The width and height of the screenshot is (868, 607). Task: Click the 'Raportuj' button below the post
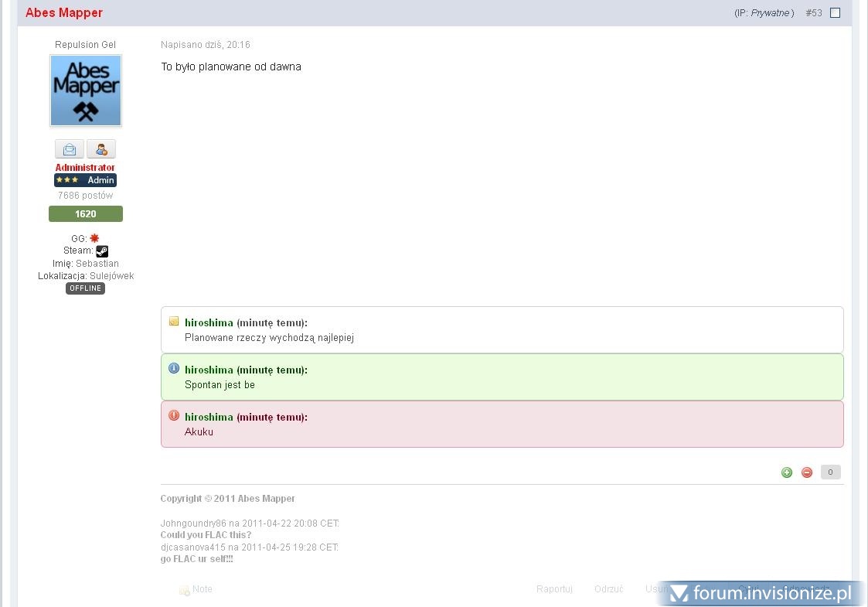pos(554,589)
